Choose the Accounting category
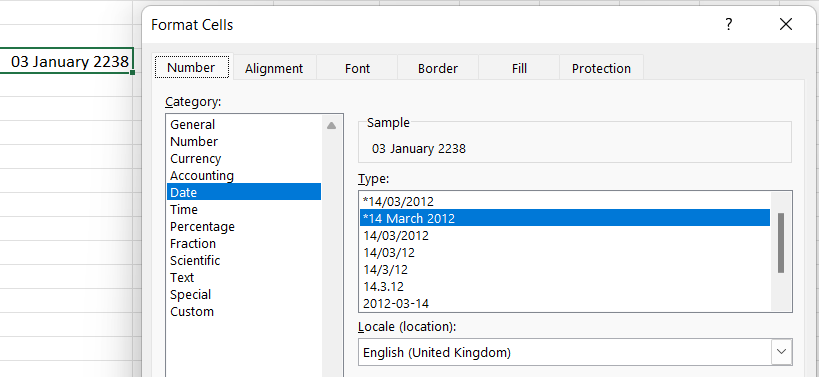This screenshot has width=819, height=377. [244, 175]
